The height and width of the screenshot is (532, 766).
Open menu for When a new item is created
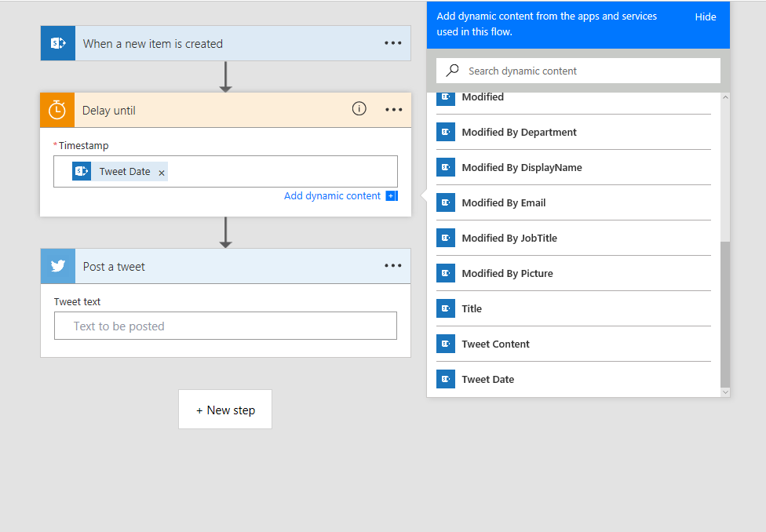click(x=393, y=43)
